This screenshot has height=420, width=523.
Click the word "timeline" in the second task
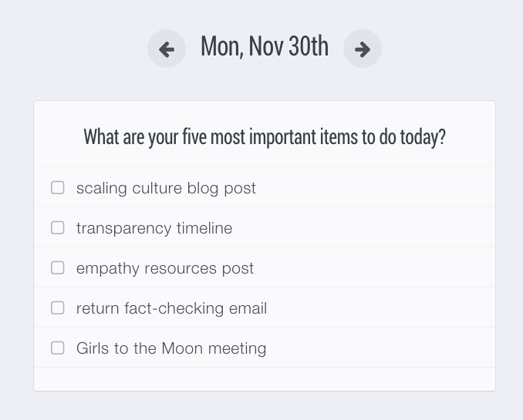click(x=204, y=228)
